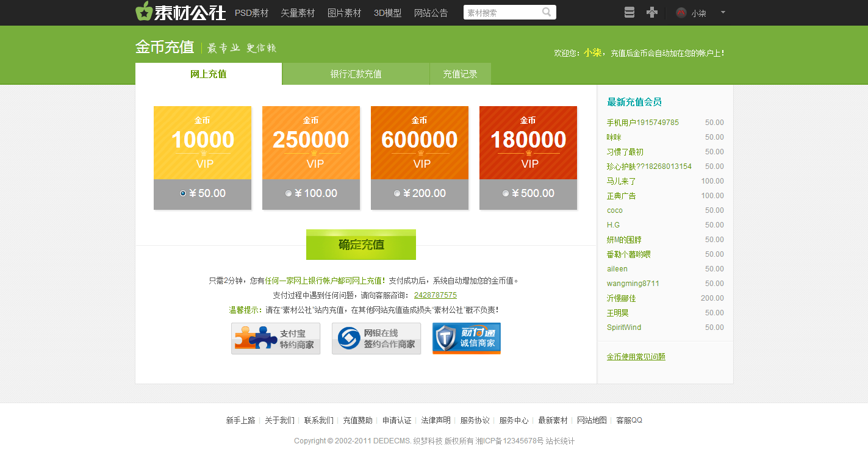
Task: Click the 财付通诚信商家 badge
Action: [467, 338]
